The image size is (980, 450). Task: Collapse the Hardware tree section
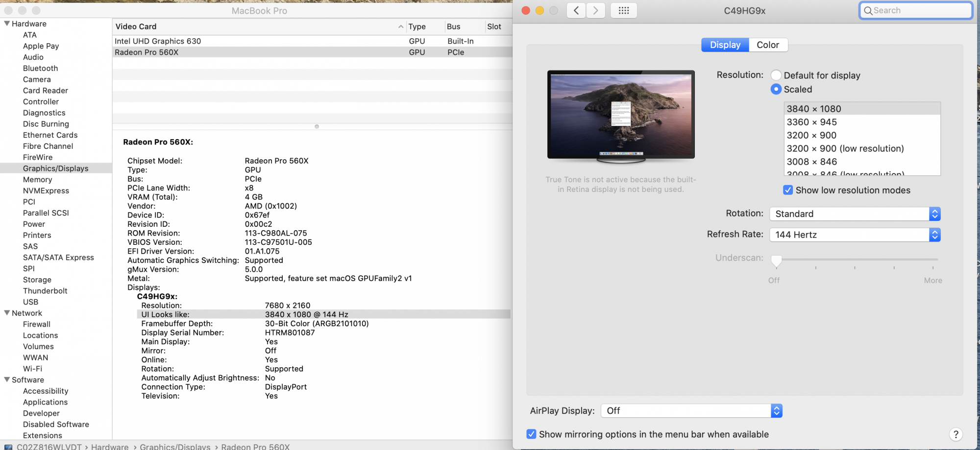tap(7, 24)
